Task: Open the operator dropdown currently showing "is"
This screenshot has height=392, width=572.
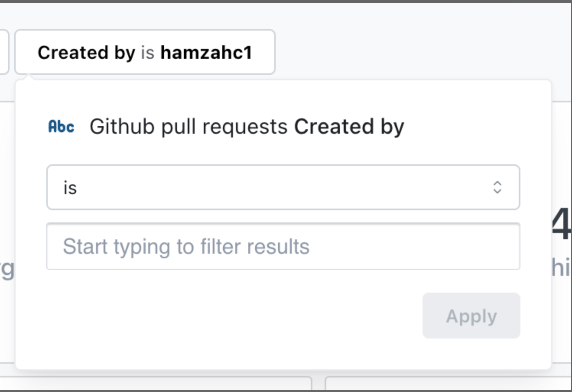Action: tap(283, 188)
